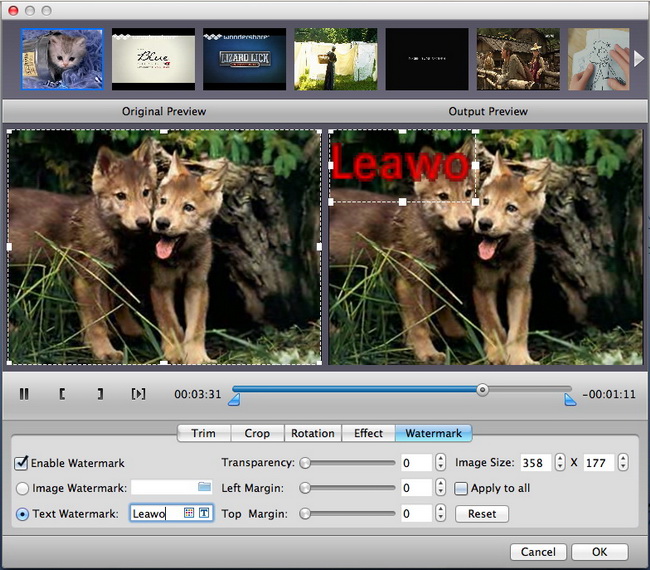This screenshot has height=570, width=650.
Task: Toggle Enable Watermark checkbox
Action: (x=21, y=463)
